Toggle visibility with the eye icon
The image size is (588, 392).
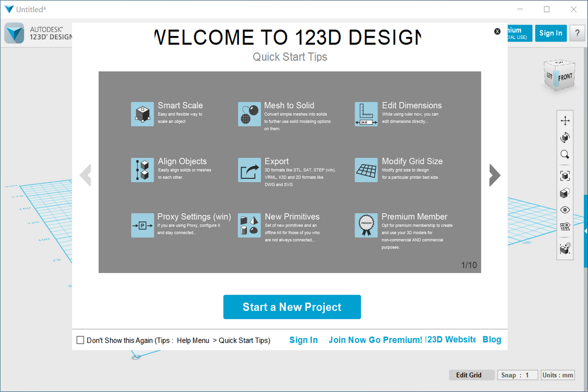[565, 210]
